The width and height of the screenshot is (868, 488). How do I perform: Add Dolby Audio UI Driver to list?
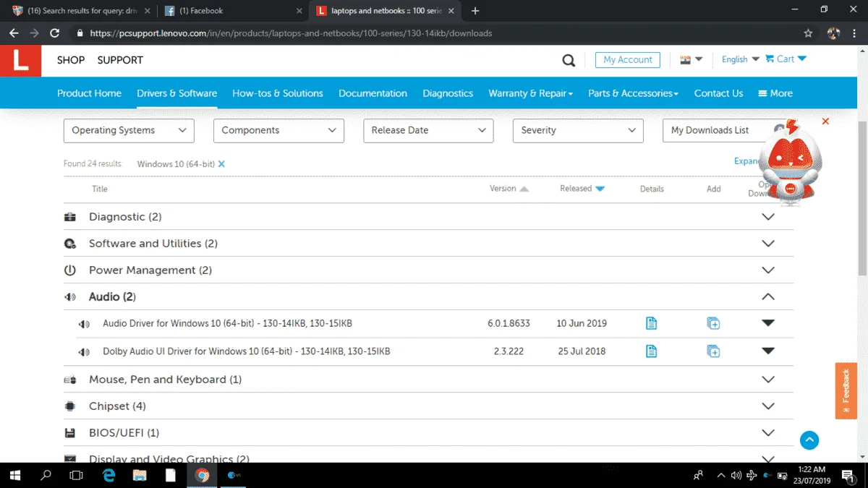713,351
